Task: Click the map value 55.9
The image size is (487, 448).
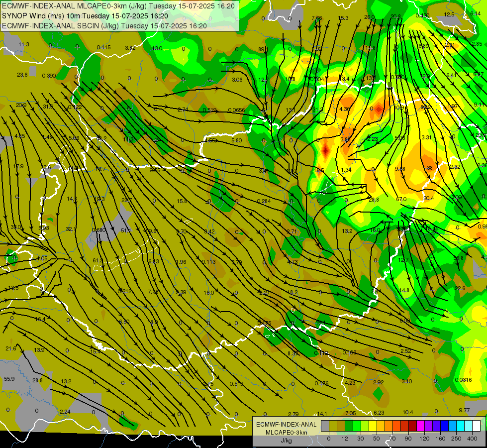Action: 9,379
